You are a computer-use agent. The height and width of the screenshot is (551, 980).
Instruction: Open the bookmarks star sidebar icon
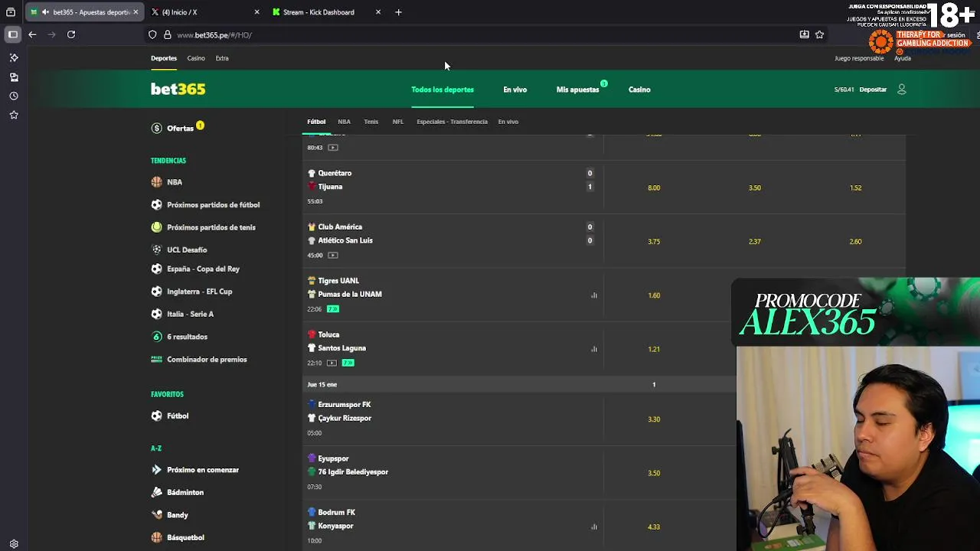pos(14,115)
